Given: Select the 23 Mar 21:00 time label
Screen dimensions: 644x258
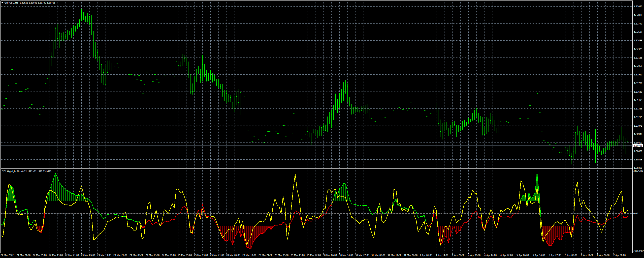Looking at the screenshot, I should pyautogui.click(x=120, y=255).
